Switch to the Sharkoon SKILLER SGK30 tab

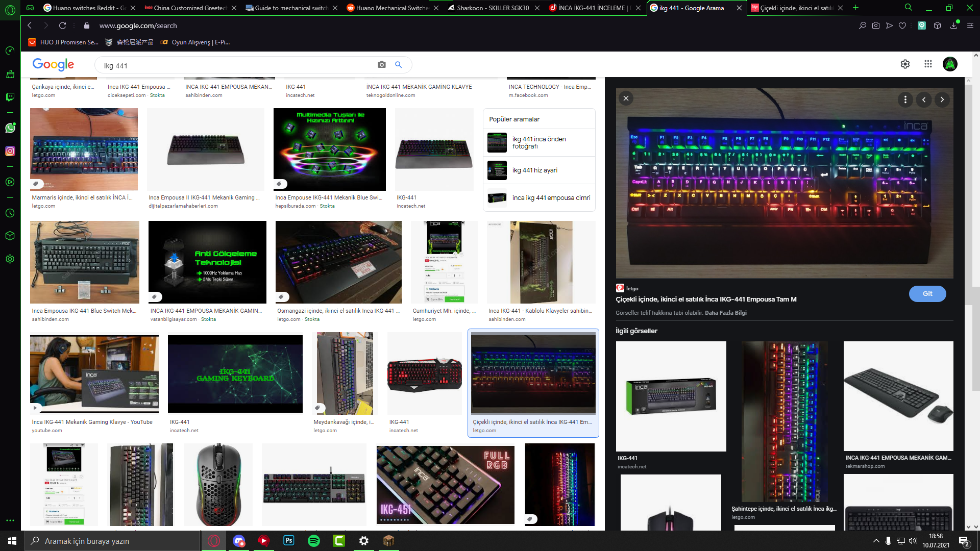(493, 8)
